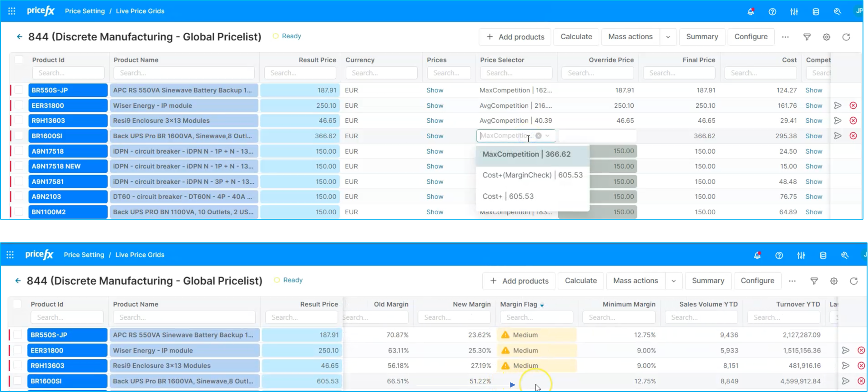Click the sliders icon in the upper header bar

click(794, 11)
